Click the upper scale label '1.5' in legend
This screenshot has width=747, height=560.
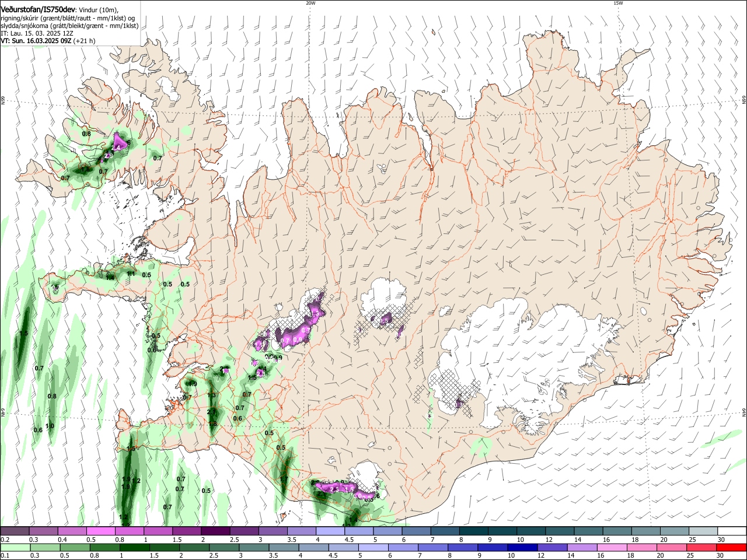coord(177,540)
